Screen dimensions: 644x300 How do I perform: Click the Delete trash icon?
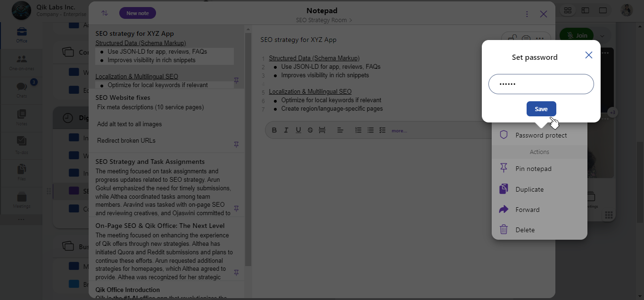pos(504,230)
